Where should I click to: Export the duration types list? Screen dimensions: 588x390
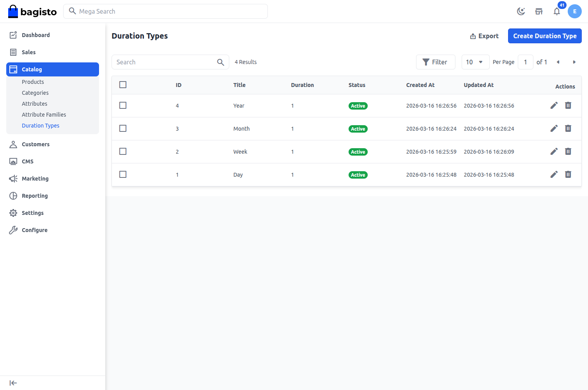click(484, 36)
